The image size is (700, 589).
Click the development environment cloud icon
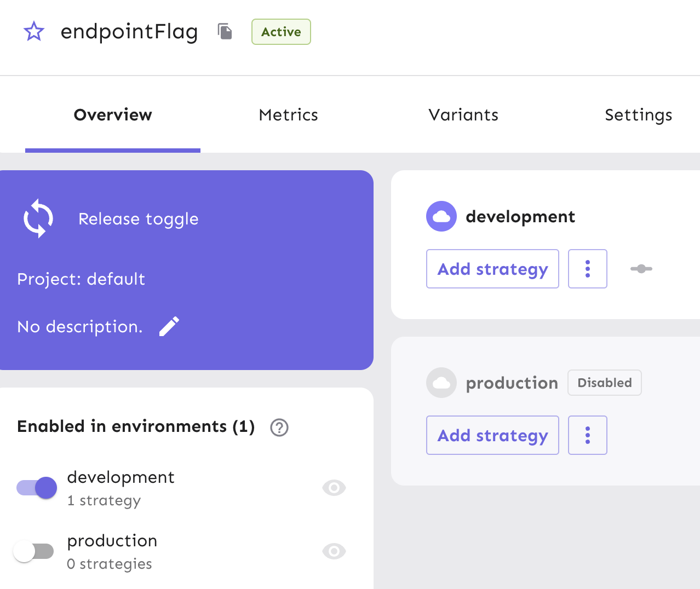click(441, 216)
